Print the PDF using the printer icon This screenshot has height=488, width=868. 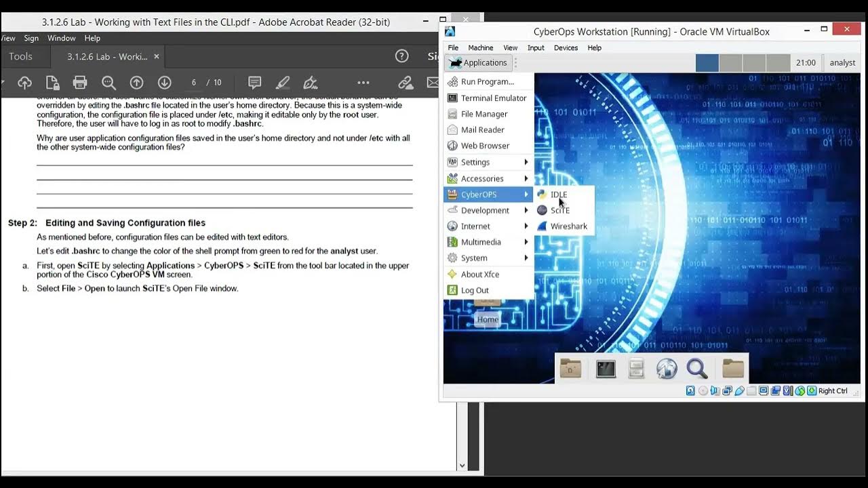coord(80,83)
